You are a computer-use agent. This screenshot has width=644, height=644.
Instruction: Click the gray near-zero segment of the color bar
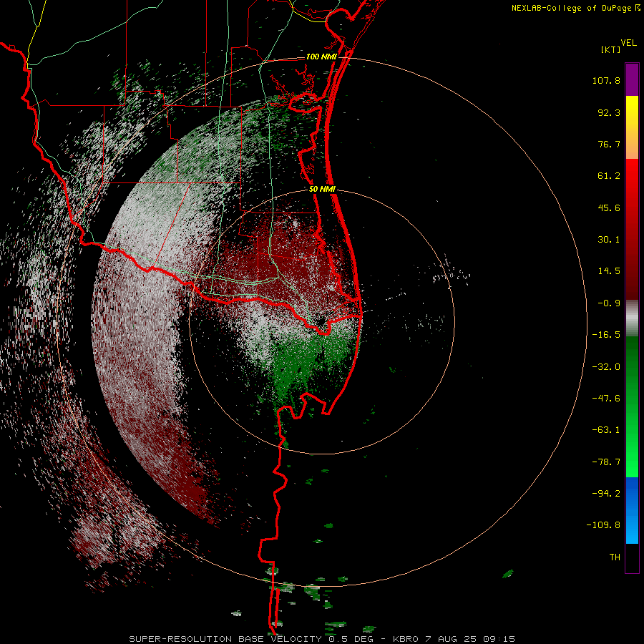coord(632,318)
